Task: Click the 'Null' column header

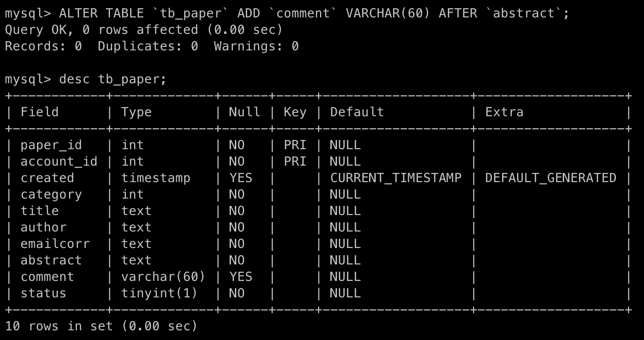Action: [x=245, y=112]
